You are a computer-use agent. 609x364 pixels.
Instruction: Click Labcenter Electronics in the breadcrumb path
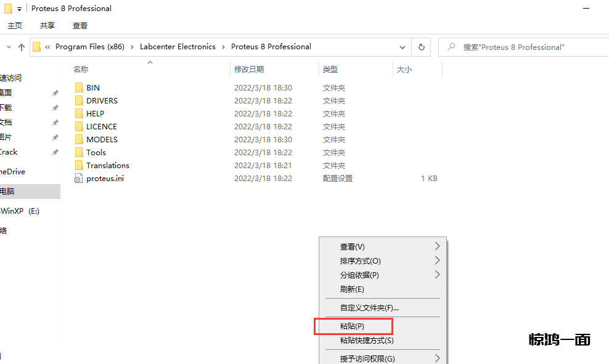[x=178, y=47]
